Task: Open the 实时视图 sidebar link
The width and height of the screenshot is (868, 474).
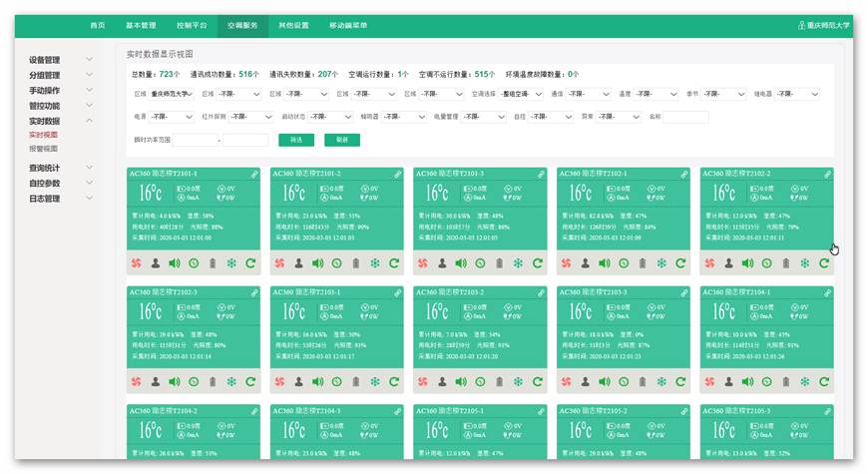Action: pyautogui.click(x=43, y=135)
